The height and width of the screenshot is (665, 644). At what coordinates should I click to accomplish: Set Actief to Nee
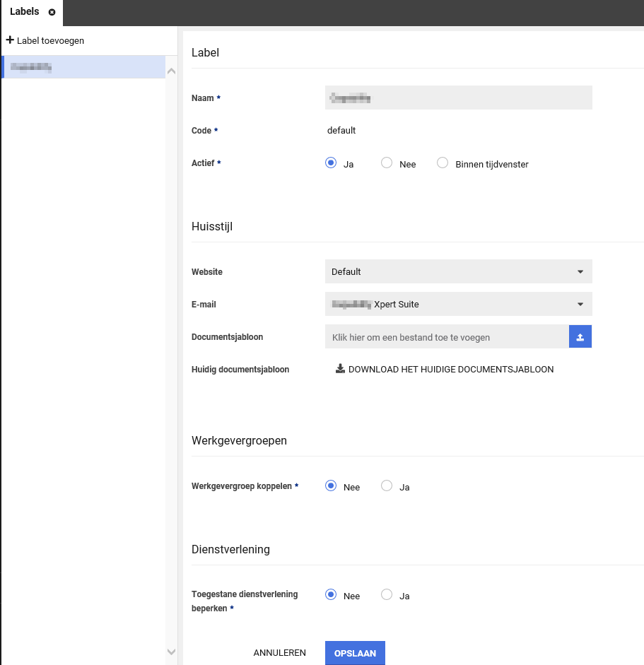387,163
